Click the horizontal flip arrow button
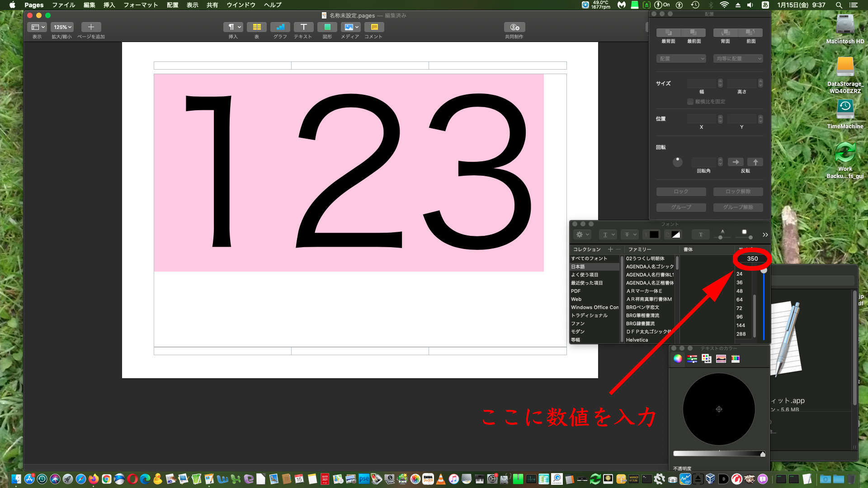The width and height of the screenshot is (868, 488). click(736, 162)
